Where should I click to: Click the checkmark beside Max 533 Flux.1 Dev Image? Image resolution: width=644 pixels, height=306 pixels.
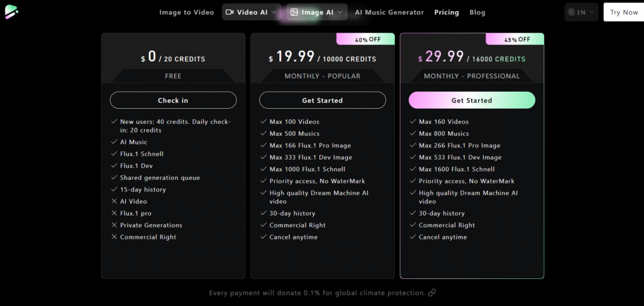pos(413,158)
